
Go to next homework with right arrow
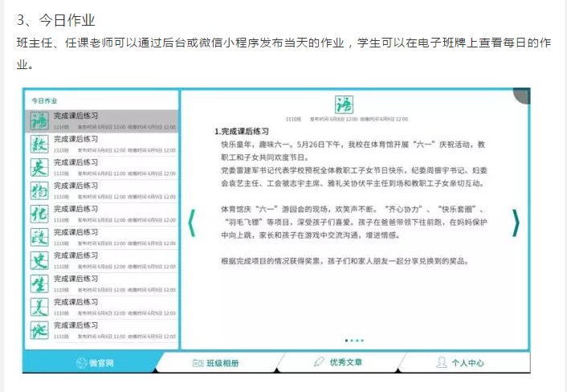(x=515, y=223)
